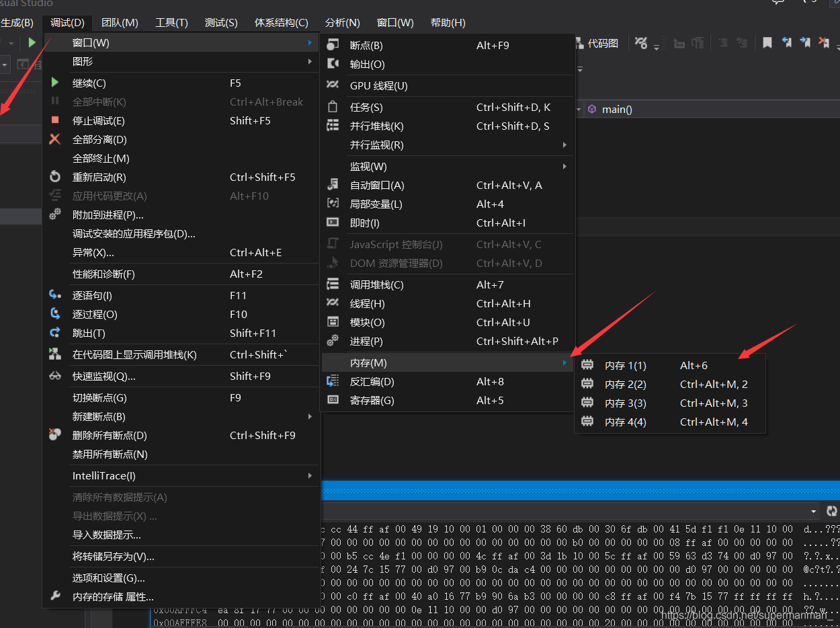Choose 异常(X)... in the debug menu

coord(181,252)
